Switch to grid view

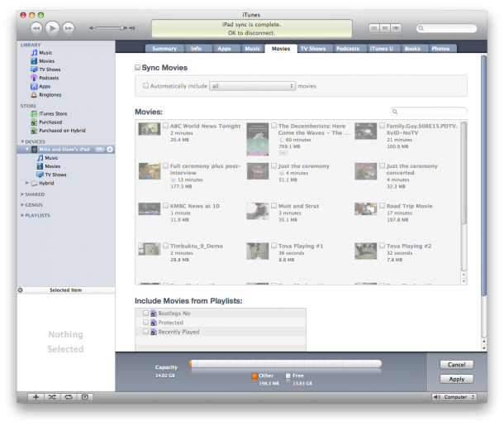385,28
